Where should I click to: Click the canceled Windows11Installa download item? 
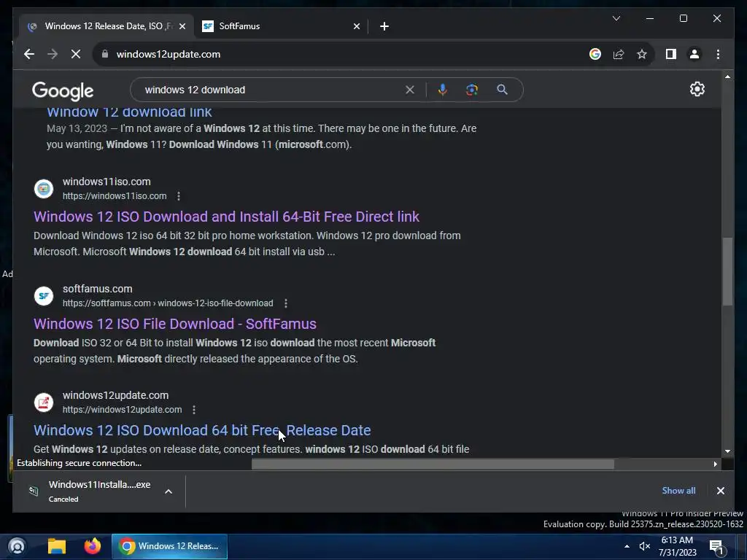point(100,491)
